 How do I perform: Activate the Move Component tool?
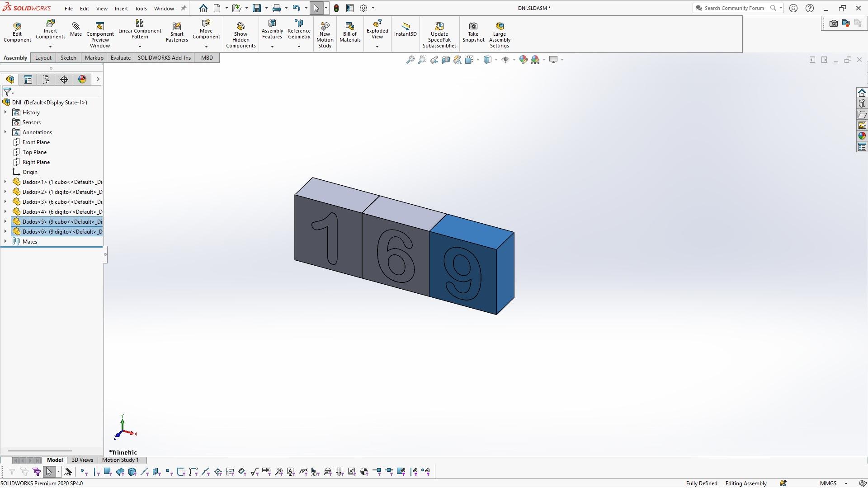coord(206,30)
